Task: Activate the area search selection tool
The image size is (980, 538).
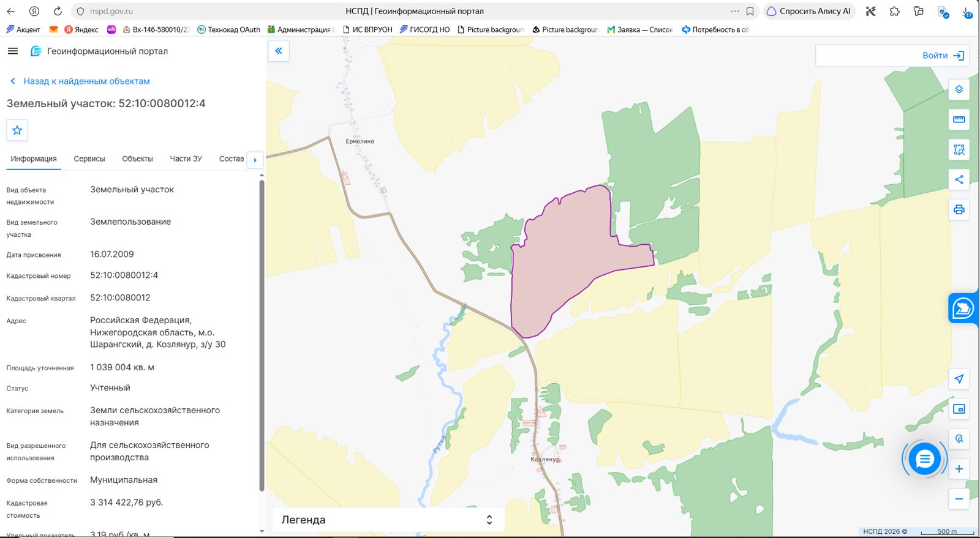Action: click(x=959, y=149)
